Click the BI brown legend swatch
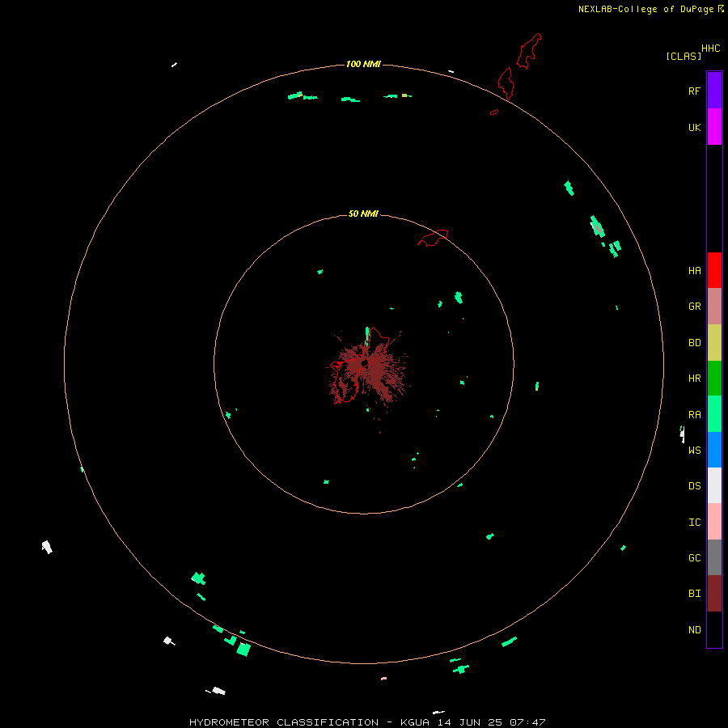This screenshot has width=728, height=728. point(714,594)
